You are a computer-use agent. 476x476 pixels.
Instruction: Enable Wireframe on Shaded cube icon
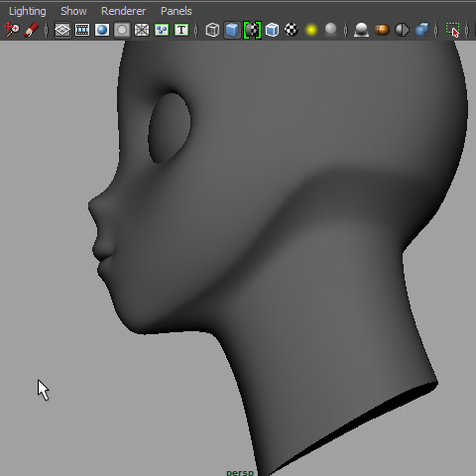(272, 30)
